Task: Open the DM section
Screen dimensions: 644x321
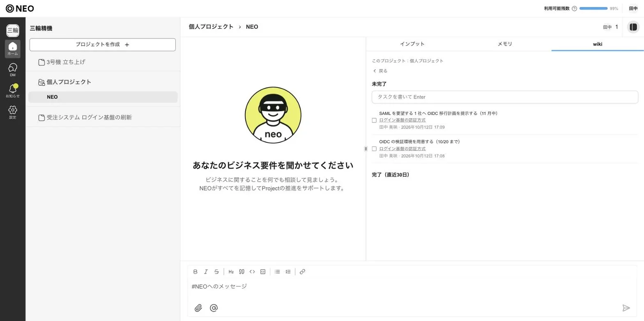Action: 13,70
